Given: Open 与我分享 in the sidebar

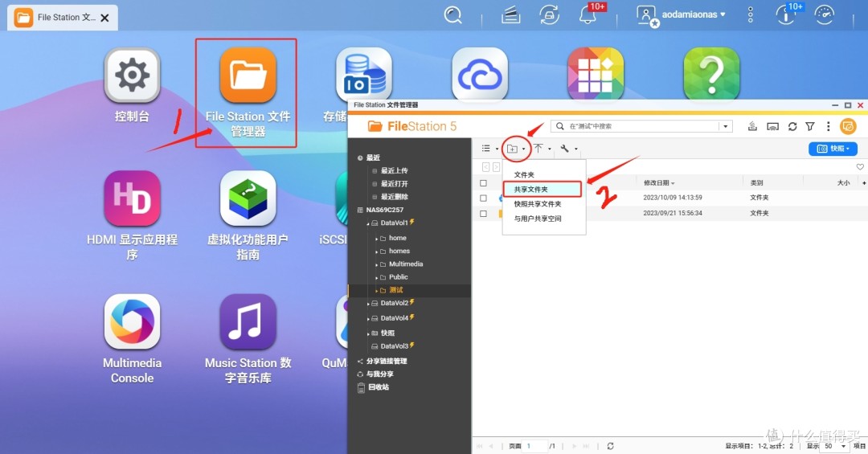Looking at the screenshot, I should point(379,374).
